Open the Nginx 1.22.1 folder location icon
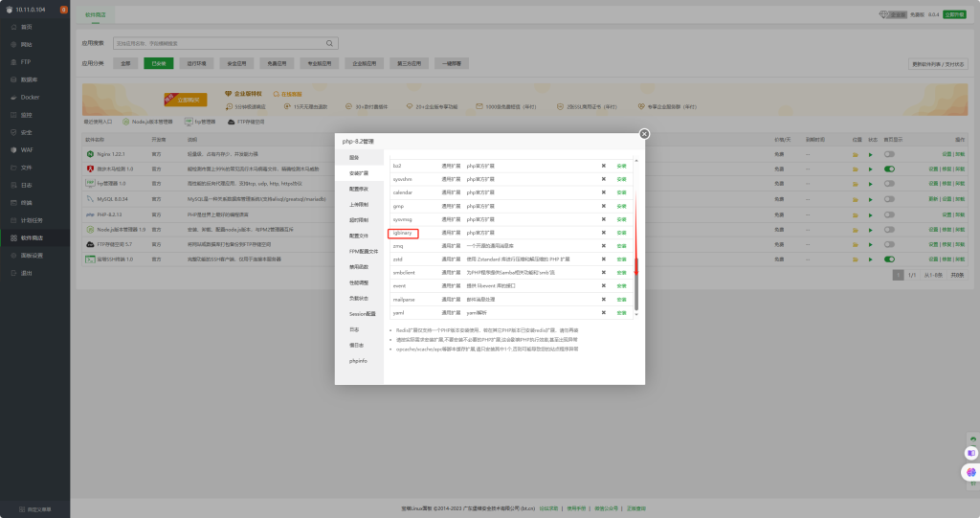Screen dimensions: 980x518 tap(855, 154)
